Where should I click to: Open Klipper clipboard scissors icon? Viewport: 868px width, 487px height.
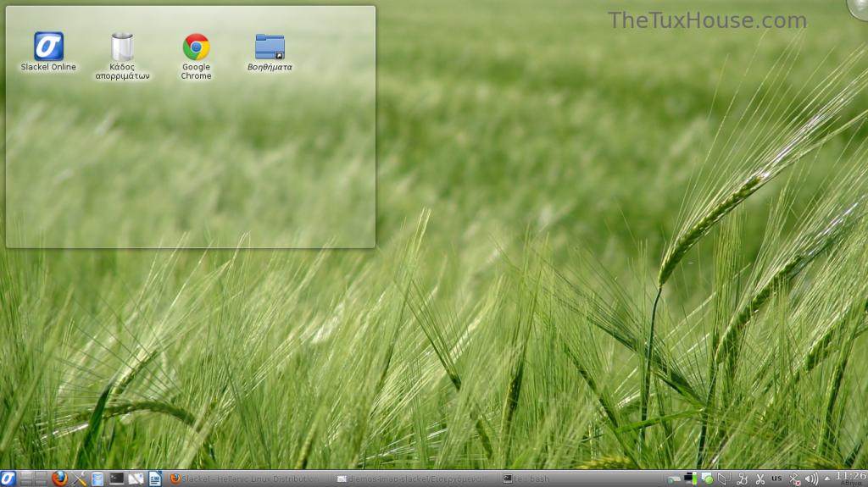coord(759,479)
